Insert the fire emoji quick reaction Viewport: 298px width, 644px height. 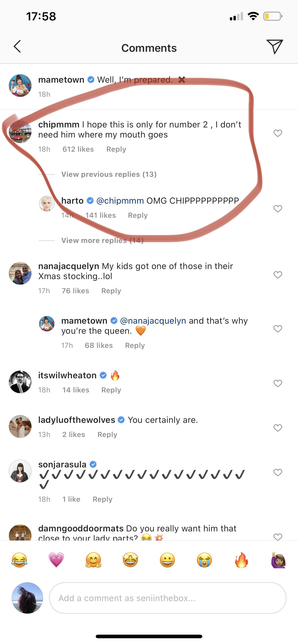coord(241,560)
